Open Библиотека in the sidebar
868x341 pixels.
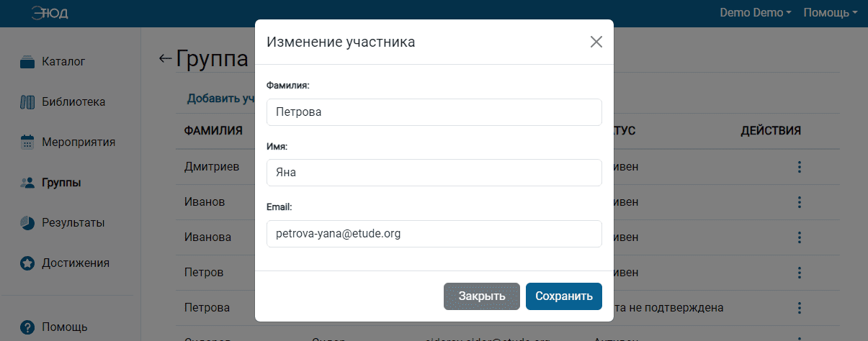pos(73,102)
